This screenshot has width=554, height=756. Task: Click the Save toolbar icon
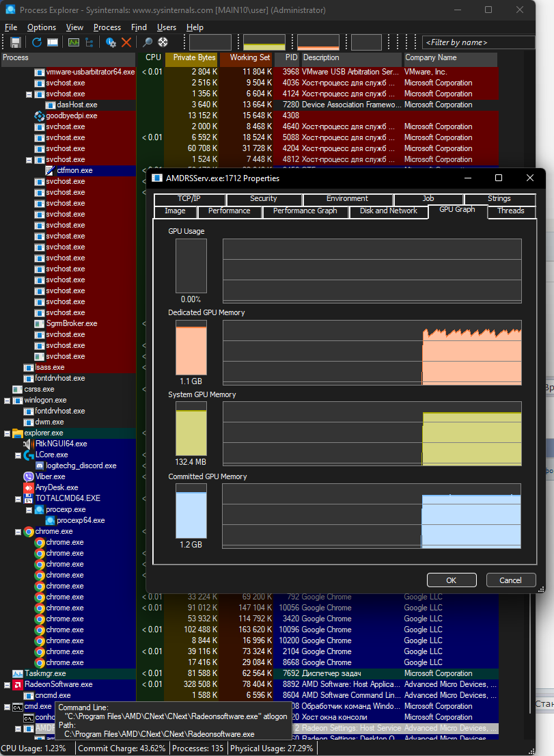(16, 42)
